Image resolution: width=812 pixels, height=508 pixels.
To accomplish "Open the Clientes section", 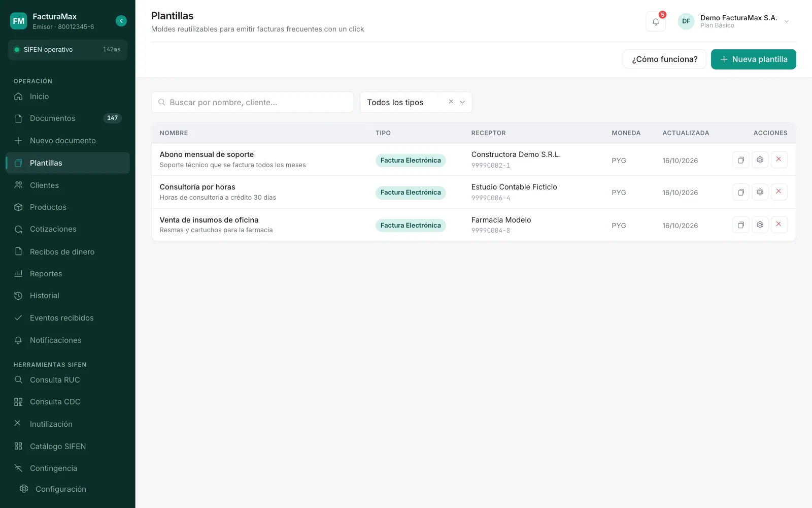I will point(67,185).
